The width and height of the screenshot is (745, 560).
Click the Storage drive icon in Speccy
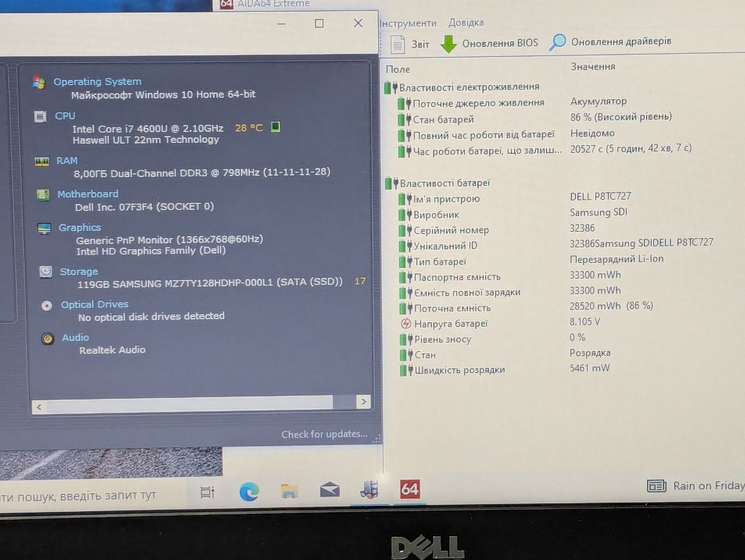(45, 272)
